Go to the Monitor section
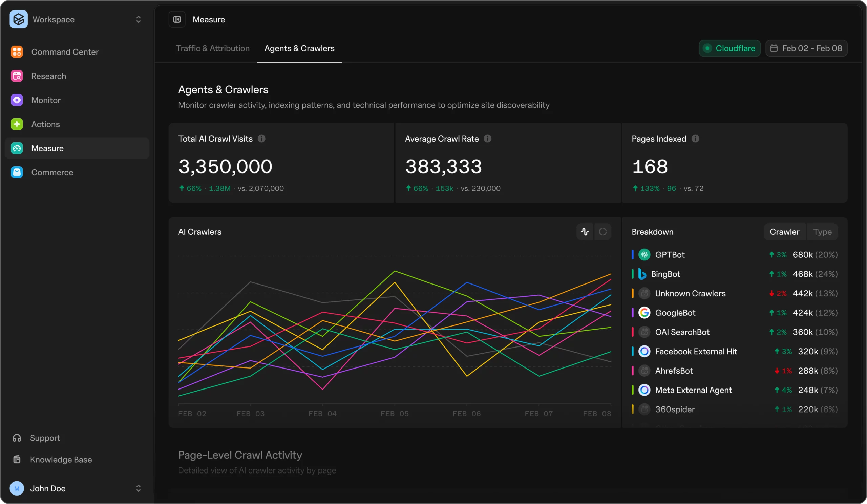The height and width of the screenshot is (504, 867). pos(46,100)
